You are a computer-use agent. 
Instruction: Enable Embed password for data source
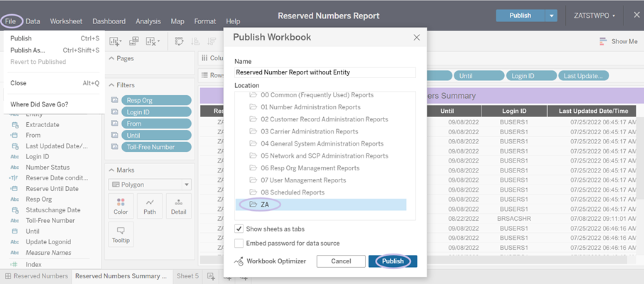[239, 243]
